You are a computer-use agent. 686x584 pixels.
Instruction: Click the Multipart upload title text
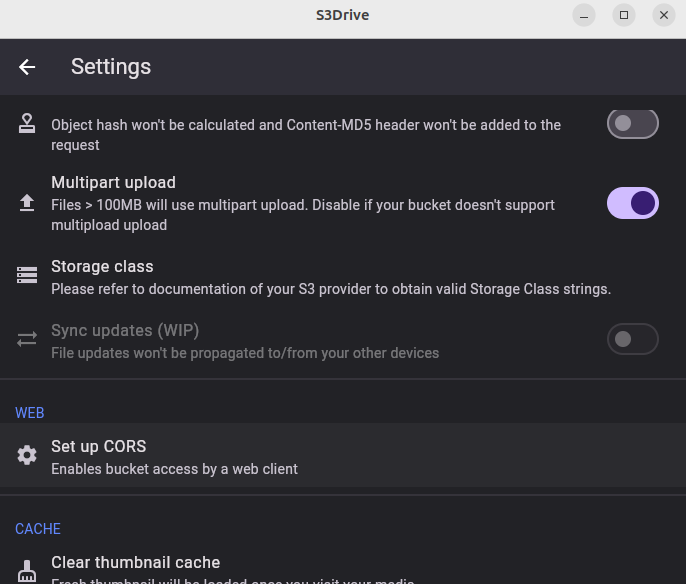point(113,182)
